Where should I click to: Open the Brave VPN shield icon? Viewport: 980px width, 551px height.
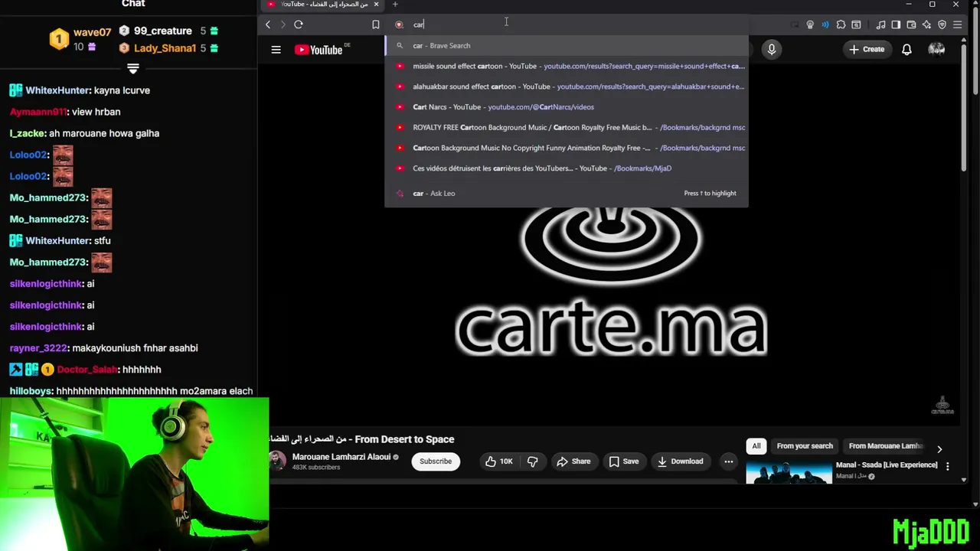point(942,24)
